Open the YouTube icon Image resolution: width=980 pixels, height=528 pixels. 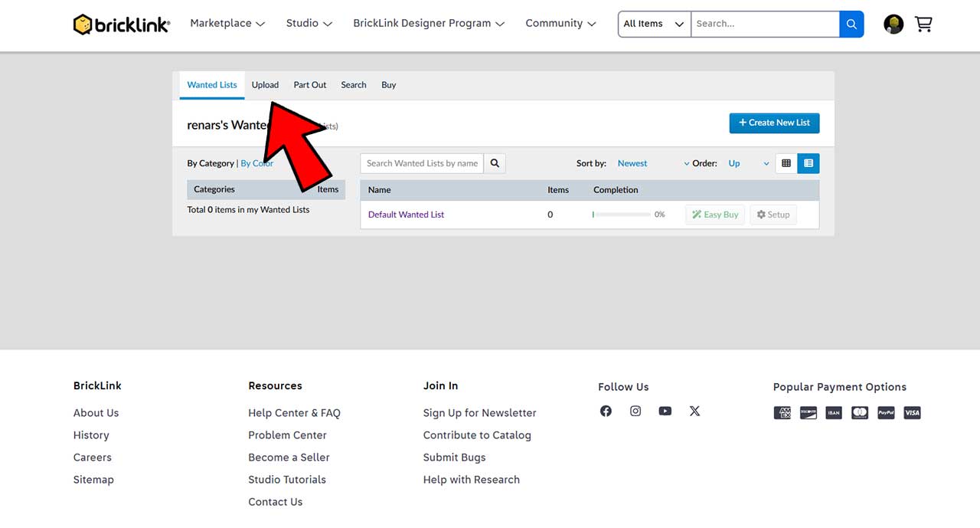coord(665,411)
